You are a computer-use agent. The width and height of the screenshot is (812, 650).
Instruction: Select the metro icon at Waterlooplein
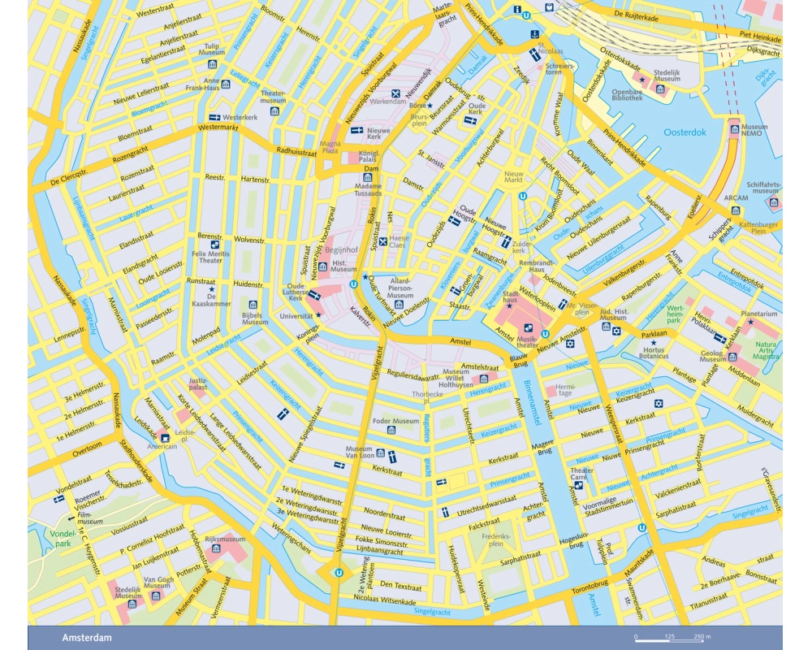[x=545, y=333]
